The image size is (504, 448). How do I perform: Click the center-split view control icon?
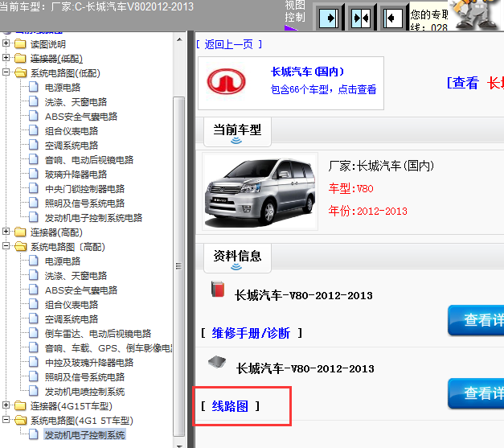361,18
